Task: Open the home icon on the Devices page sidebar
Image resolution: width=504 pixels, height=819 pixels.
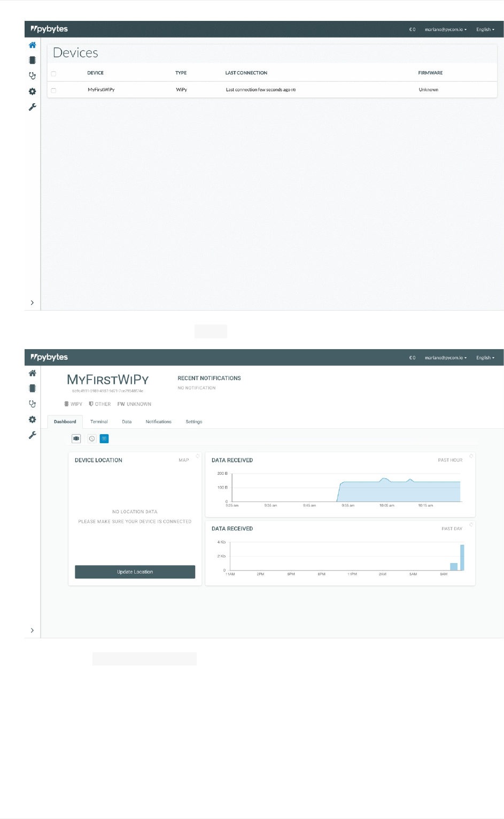Action: (32, 45)
